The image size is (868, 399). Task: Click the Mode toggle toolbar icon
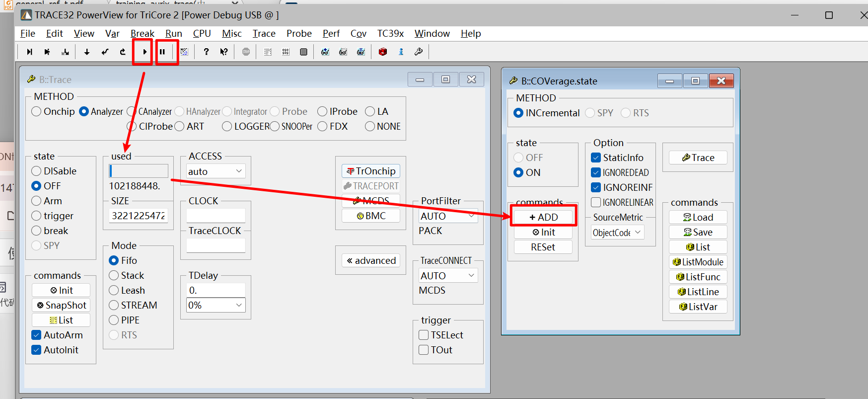click(184, 52)
